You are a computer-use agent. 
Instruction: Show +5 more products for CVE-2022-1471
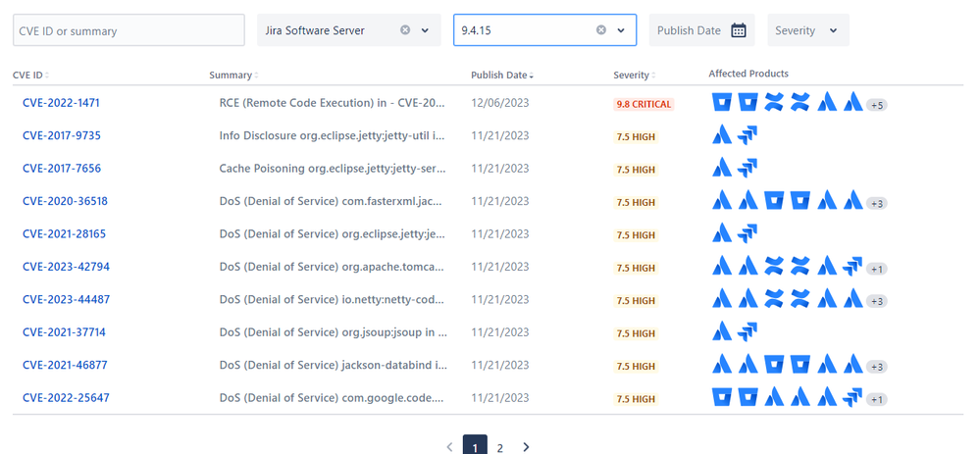point(877,106)
